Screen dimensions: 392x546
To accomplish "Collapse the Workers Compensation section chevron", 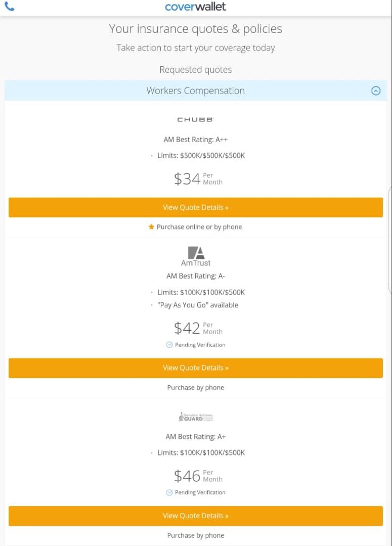I will [x=376, y=91].
